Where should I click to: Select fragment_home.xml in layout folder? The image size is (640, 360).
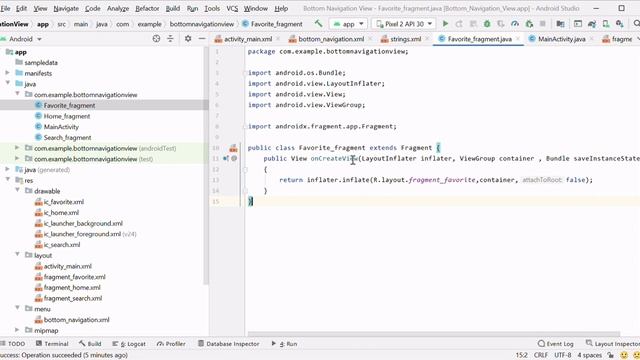[72, 287]
